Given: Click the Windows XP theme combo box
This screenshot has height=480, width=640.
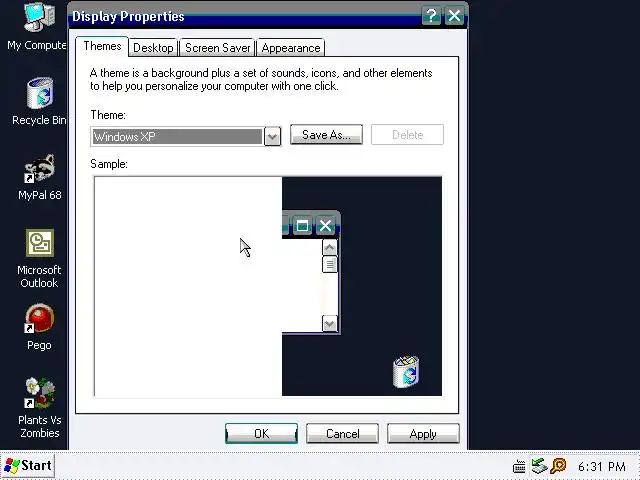Looking at the screenshot, I should point(186,136).
